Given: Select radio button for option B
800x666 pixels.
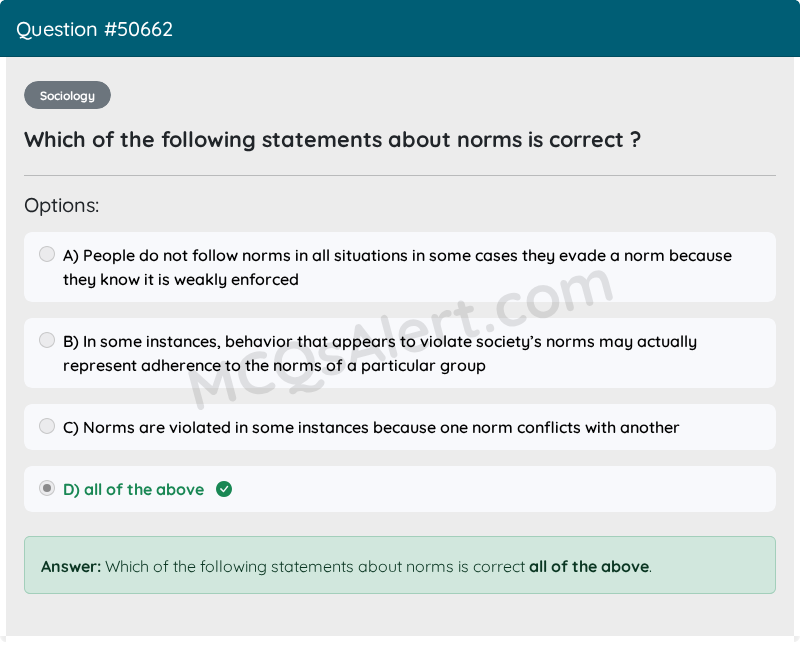Looking at the screenshot, I should coord(47,340).
